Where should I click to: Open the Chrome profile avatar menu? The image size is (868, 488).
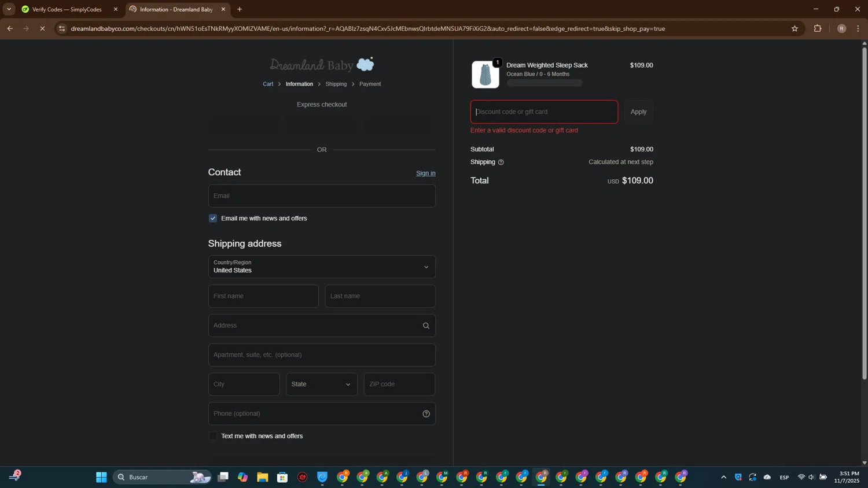[x=841, y=28]
